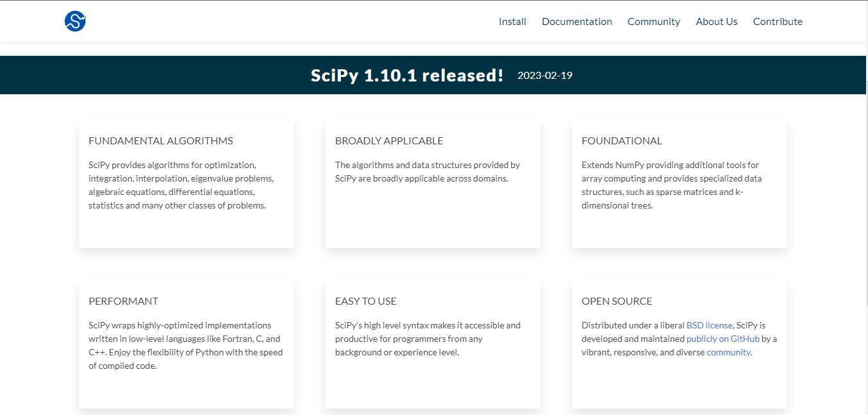
Task: Open the Install page
Action: 512,22
